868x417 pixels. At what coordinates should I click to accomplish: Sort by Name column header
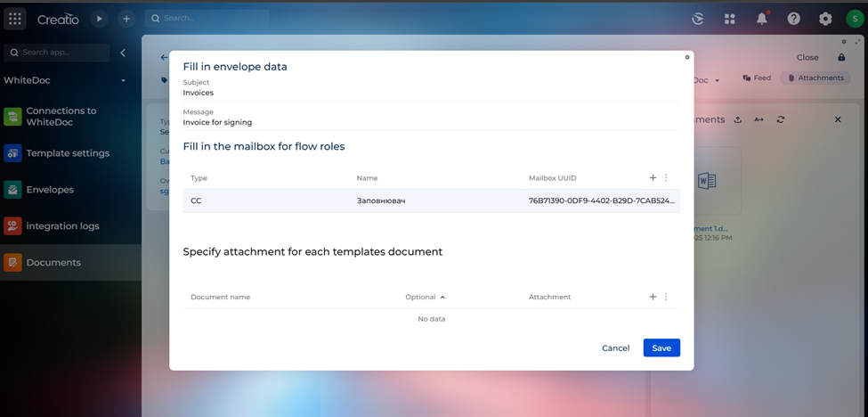[367, 178]
